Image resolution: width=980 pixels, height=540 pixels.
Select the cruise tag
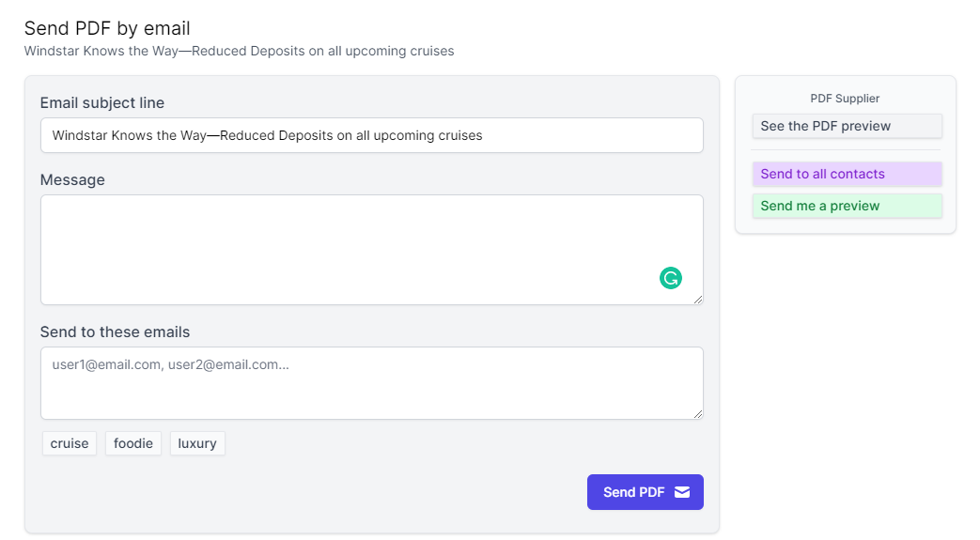coord(70,443)
